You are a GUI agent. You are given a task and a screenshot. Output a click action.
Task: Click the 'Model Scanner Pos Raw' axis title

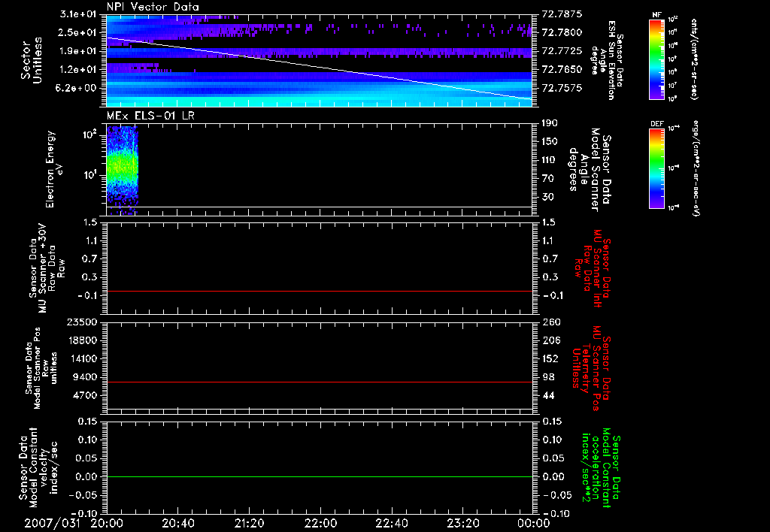[x=41, y=368]
